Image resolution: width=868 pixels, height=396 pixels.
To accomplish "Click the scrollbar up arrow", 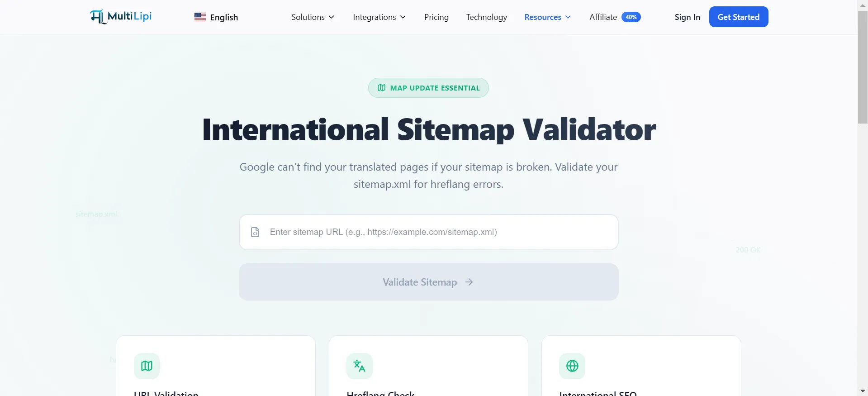I will click(x=863, y=5).
